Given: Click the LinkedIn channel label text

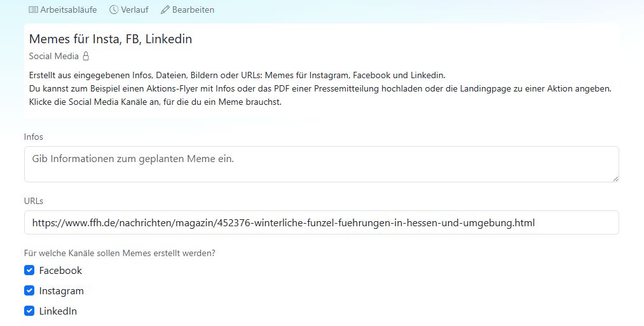Looking at the screenshot, I should pyautogui.click(x=58, y=311).
